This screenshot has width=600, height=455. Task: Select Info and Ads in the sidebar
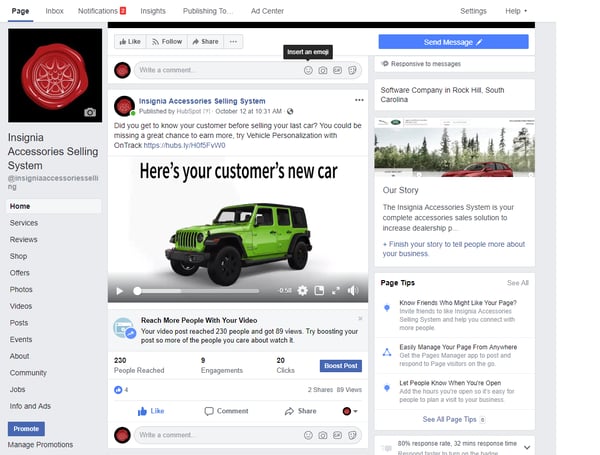[30, 406]
